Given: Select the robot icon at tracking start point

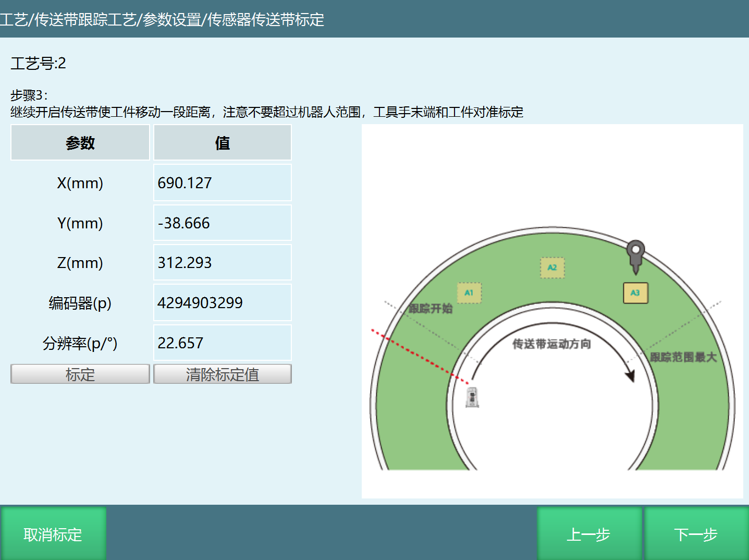Looking at the screenshot, I should 472,398.
